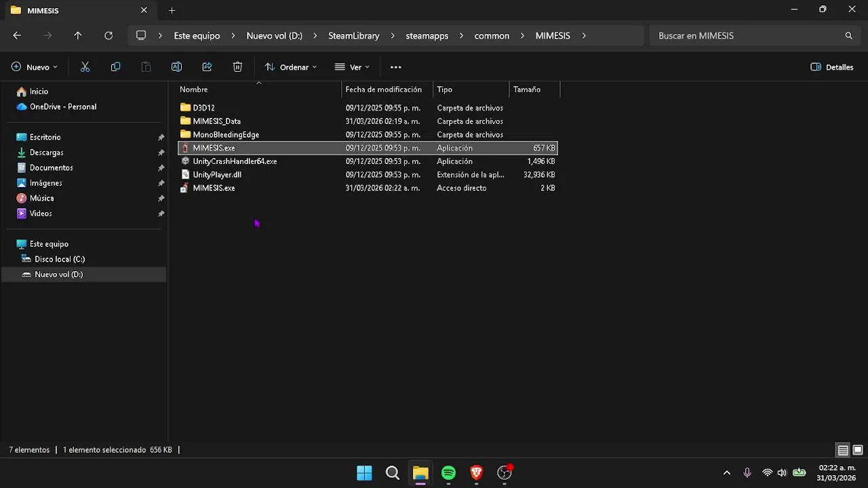
Task: Toggle the Detalles pane
Action: pos(832,67)
